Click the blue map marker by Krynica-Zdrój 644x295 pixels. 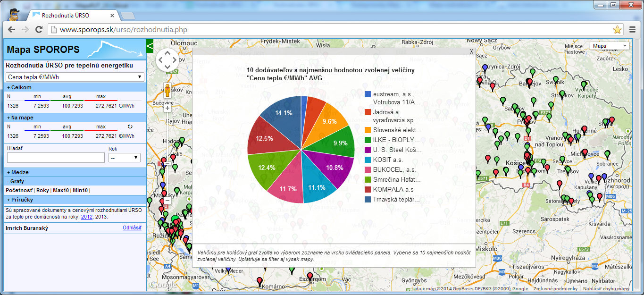pyautogui.click(x=485, y=68)
